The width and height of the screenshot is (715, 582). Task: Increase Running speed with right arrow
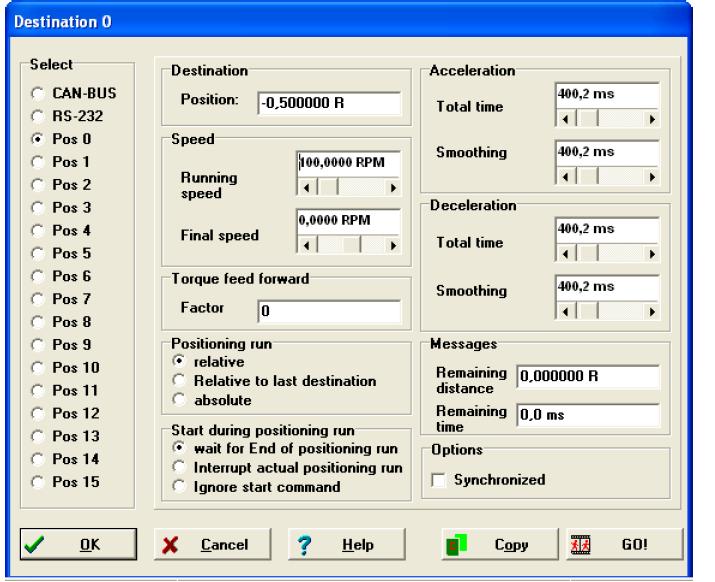click(393, 188)
